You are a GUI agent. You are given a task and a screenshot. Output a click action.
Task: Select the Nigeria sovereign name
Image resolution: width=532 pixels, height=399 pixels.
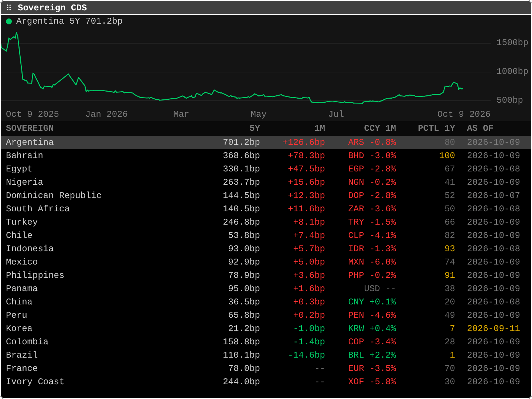coord(24,182)
